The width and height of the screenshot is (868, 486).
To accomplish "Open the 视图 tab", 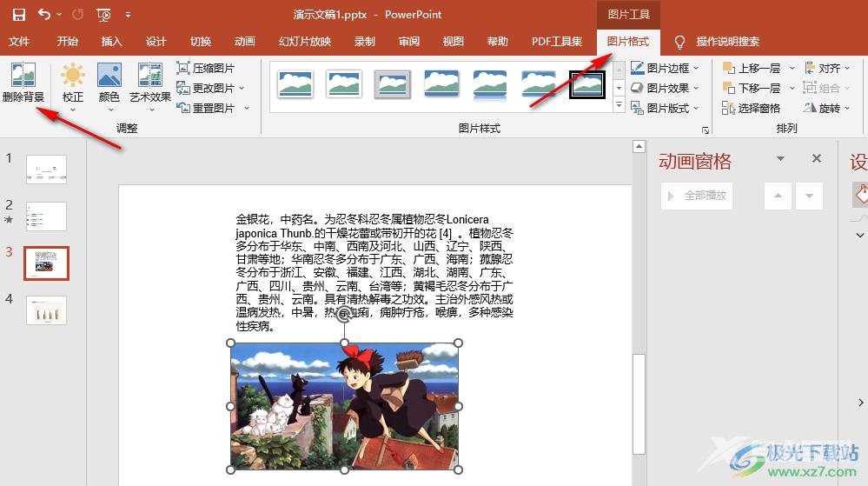I will 454,42.
